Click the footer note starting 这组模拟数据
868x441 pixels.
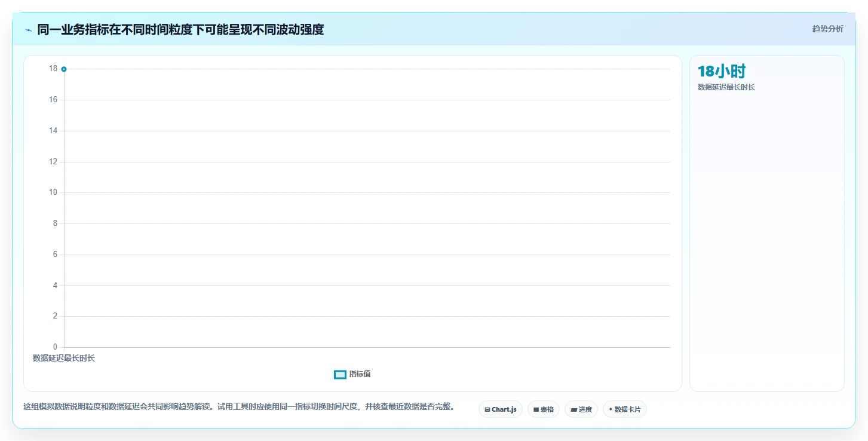(239, 406)
